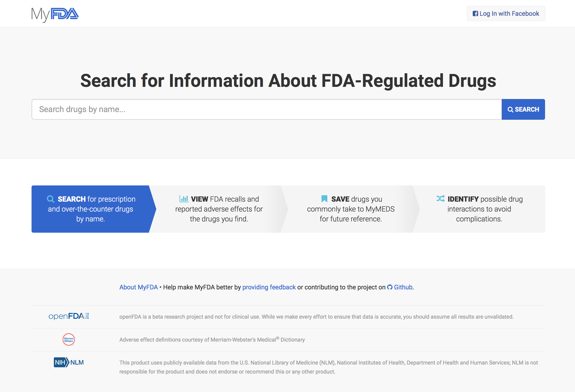Image resolution: width=575 pixels, height=392 pixels.
Task: Click the bar chart icon beside VIEW
Action: (x=184, y=199)
